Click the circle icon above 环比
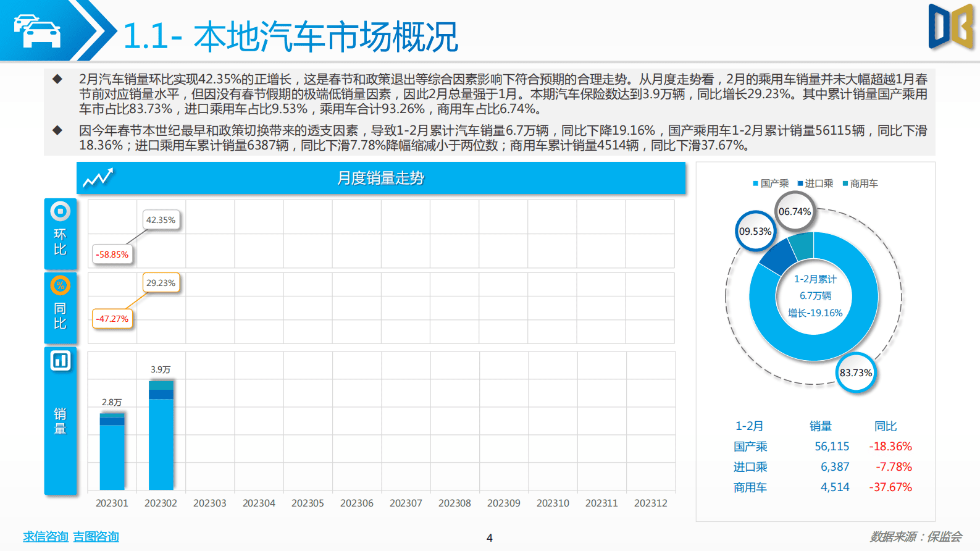This screenshot has width=980, height=551. click(x=60, y=211)
